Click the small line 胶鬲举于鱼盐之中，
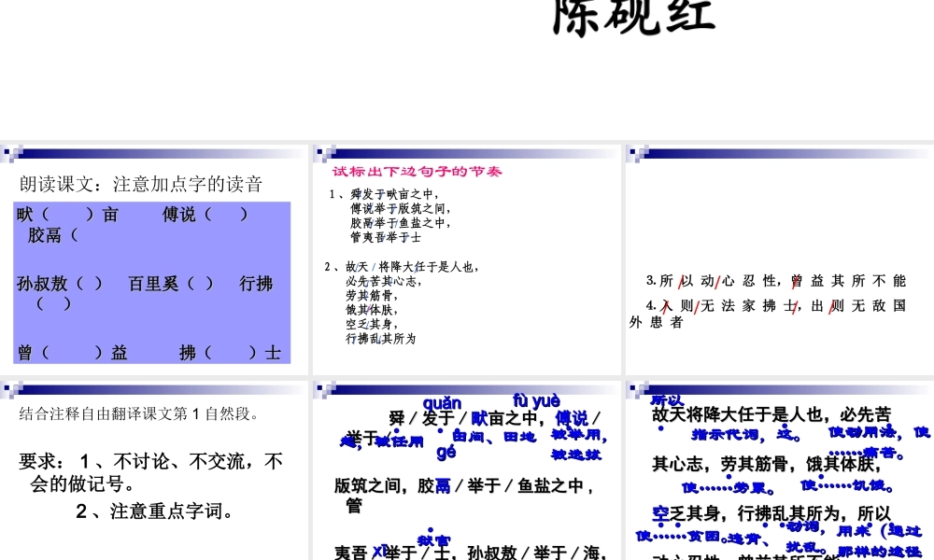Viewport: 934px width, 560px height. 401,222
